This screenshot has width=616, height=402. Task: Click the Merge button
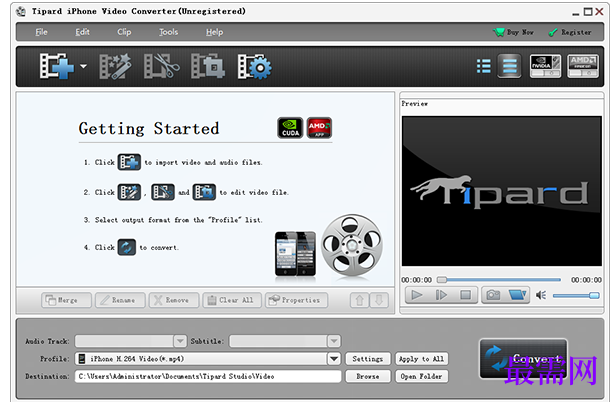66,300
